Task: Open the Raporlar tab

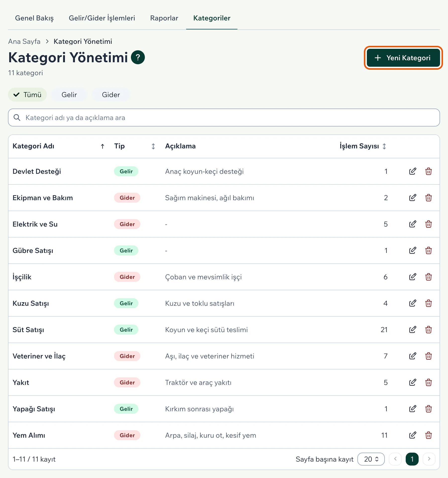Action: pos(164,18)
